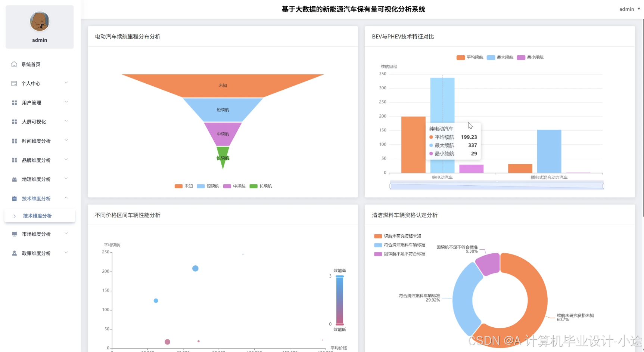Image resolution: width=644 pixels, height=352 pixels.
Task: Open the admin dropdown at top right
Action: click(627, 9)
